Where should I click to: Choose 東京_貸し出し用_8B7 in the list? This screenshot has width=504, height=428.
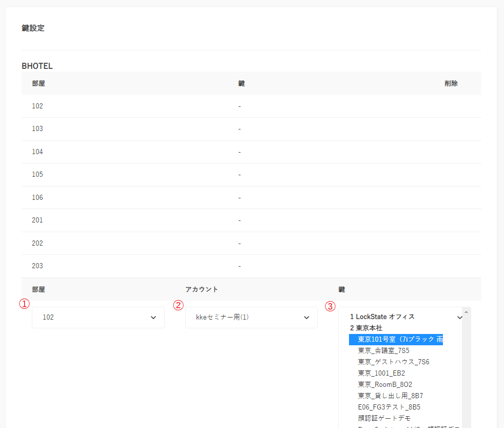point(390,396)
